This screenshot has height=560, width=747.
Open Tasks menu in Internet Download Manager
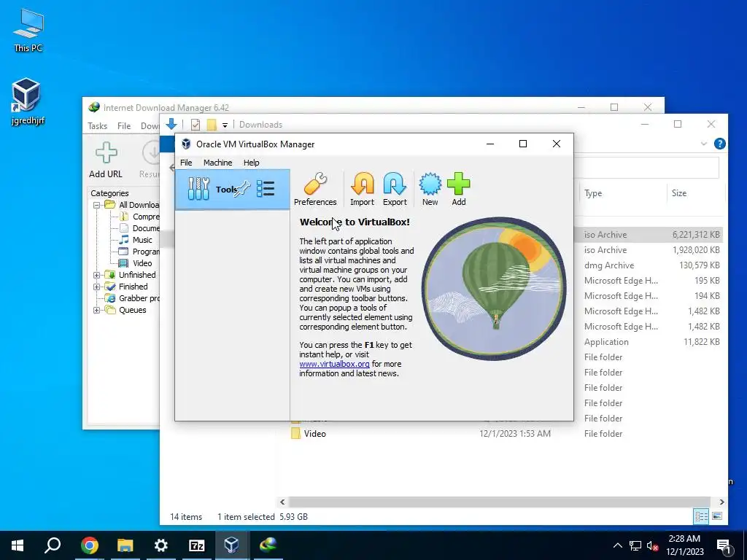point(97,125)
